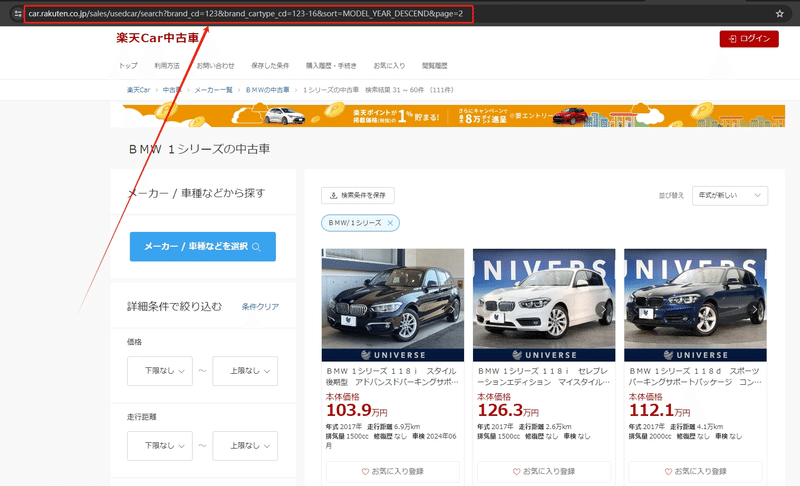Screen dimensions: 800x486
Task: Go to the 楽天Car breadcrumb link
Action: click(x=138, y=90)
